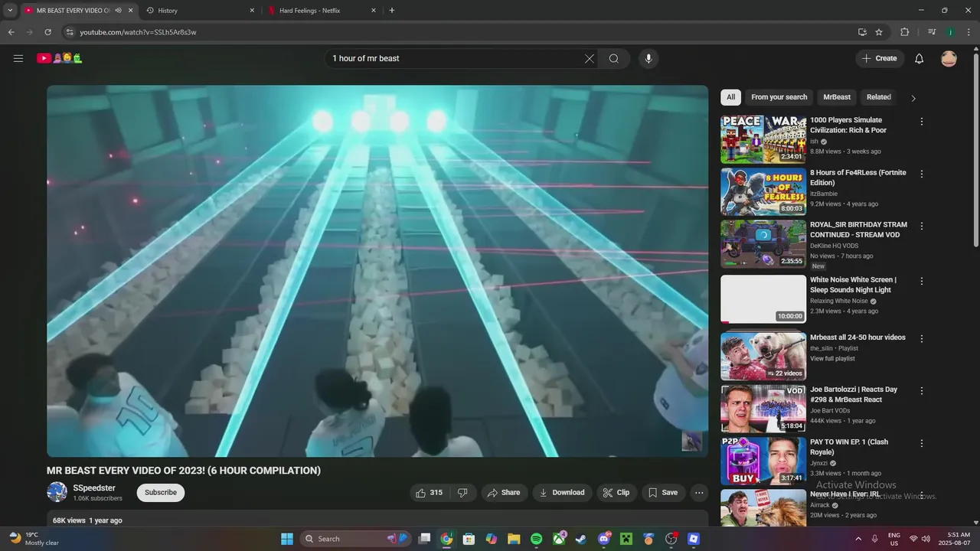Open options menu for 1000 Players Simulate Civilization

coord(922,122)
